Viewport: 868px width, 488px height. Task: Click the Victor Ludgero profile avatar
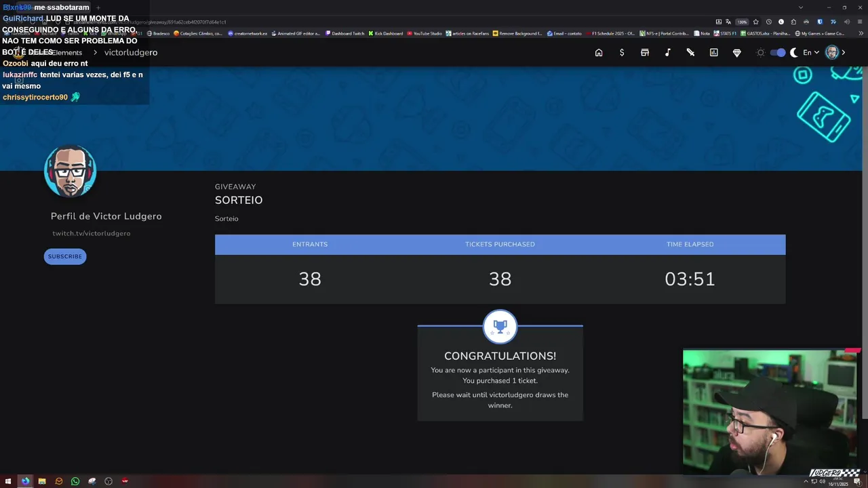pyautogui.click(x=70, y=171)
